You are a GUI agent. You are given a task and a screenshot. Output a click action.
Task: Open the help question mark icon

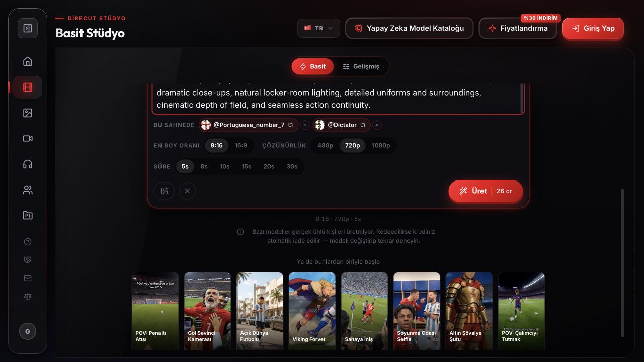pyautogui.click(x=28, y=242)
